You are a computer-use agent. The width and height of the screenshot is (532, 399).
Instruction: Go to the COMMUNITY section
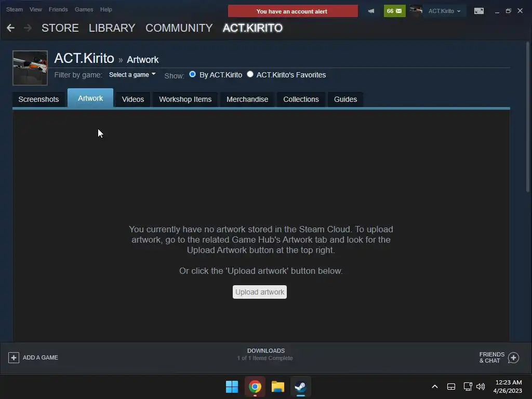[179, 28]
